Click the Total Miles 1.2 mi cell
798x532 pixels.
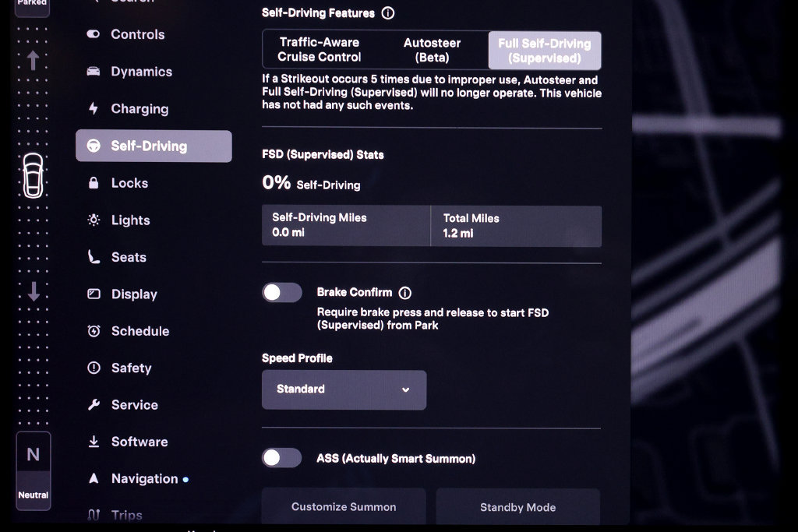pyautogui.click(x=516, y=226)
